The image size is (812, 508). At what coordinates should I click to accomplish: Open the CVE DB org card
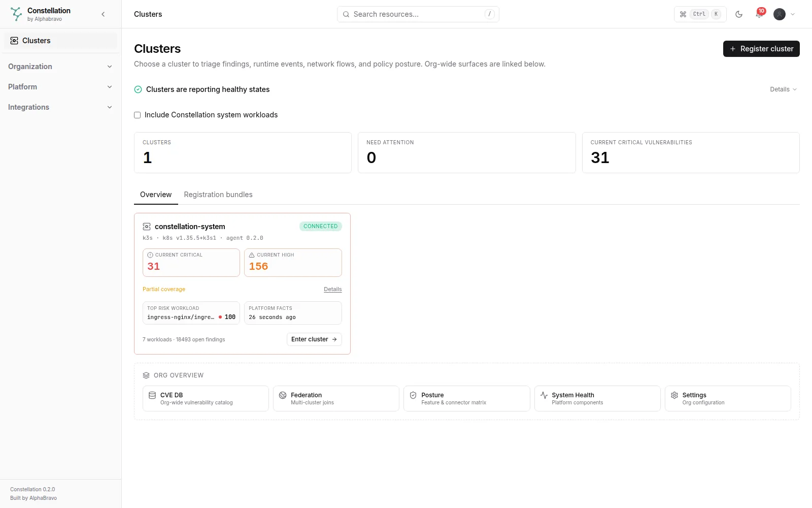pos(206,398)
